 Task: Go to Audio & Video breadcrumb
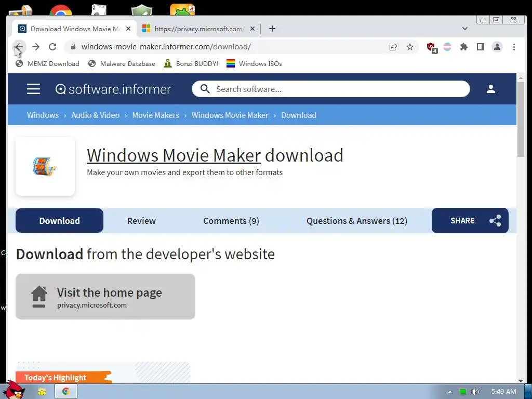[96, 115]
